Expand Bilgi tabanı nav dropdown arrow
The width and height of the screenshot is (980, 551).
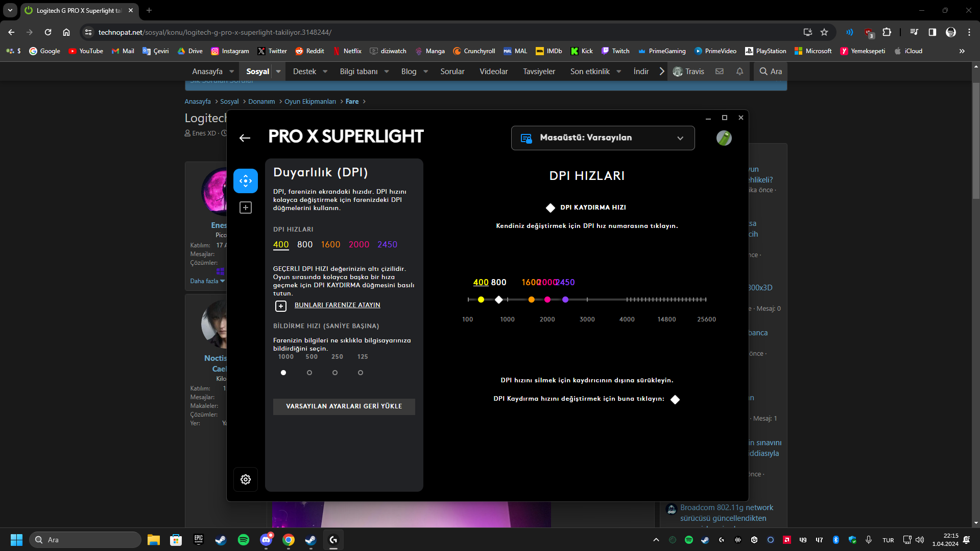(387, 72)
